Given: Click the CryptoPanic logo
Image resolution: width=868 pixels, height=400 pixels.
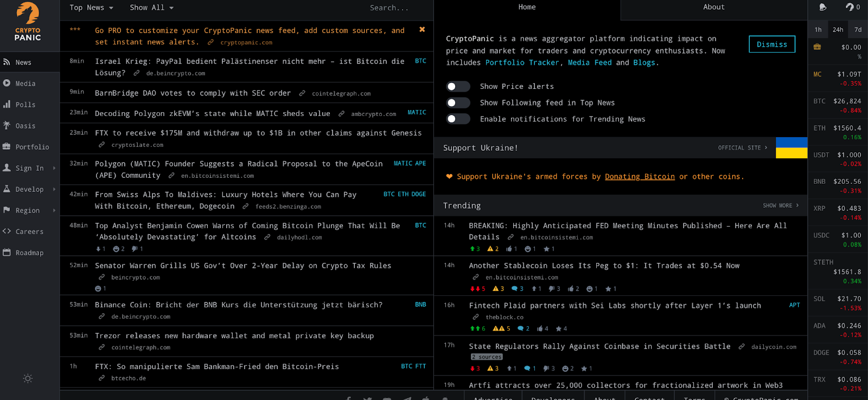Looking at the screenshot, I should click(28, 22).
